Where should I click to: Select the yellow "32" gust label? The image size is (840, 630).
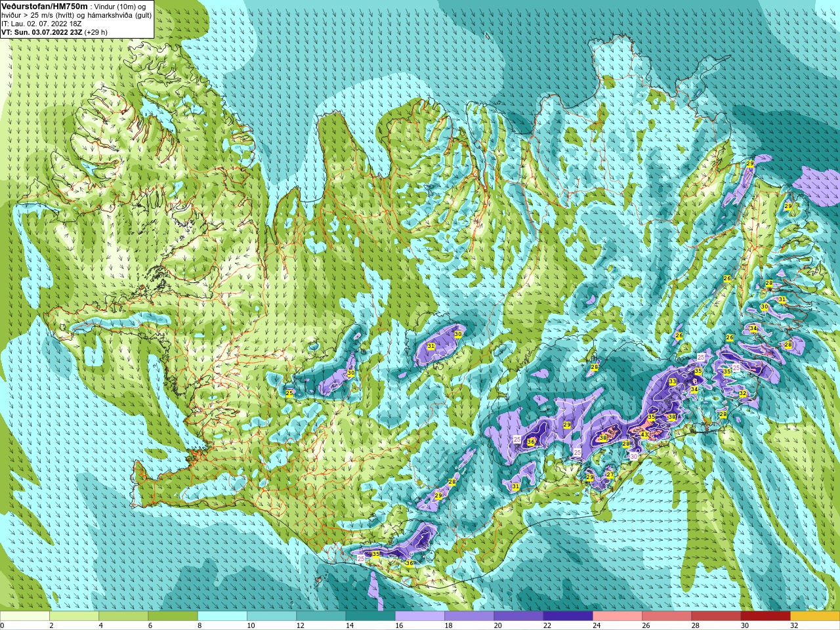pyautogui.click(x=743, y=394)
